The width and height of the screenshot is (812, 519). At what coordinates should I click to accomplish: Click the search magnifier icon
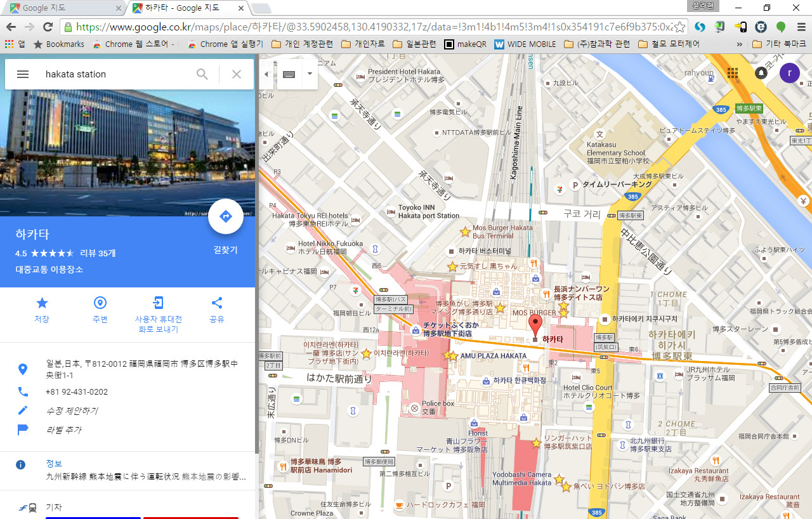pos(202,74)
